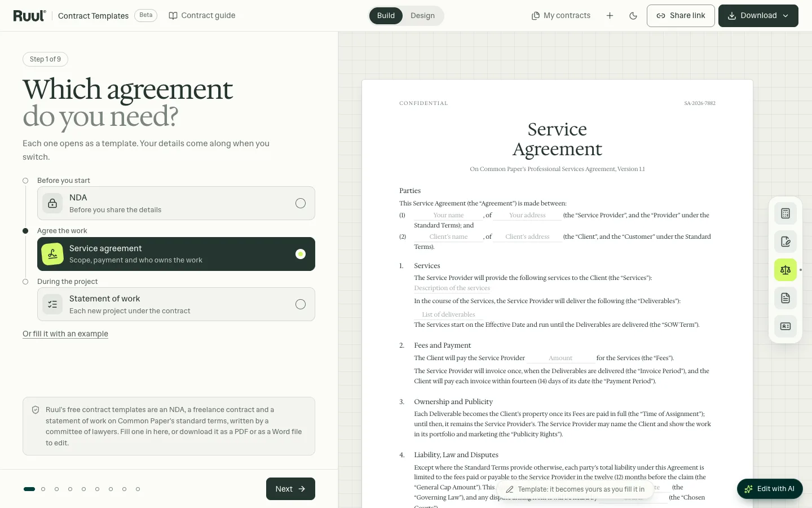Click the Service agreement signature icon
Image resolution: width=812 pixels, height=508 pixels.
point(52,254)
